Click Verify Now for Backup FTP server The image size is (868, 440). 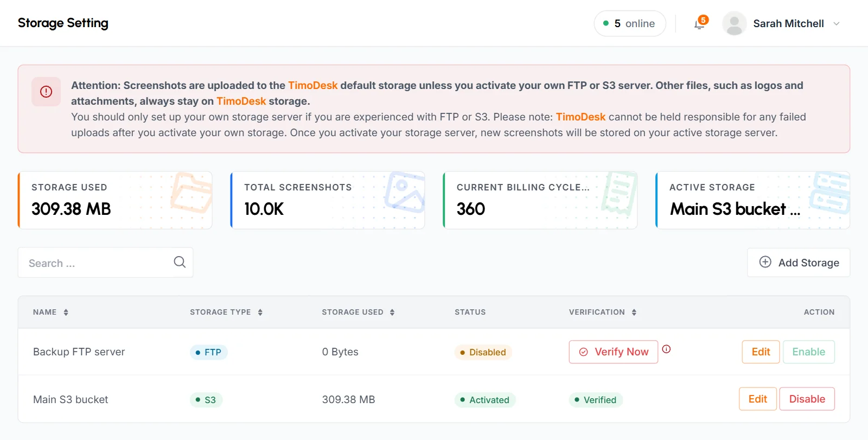click(614, 352)
